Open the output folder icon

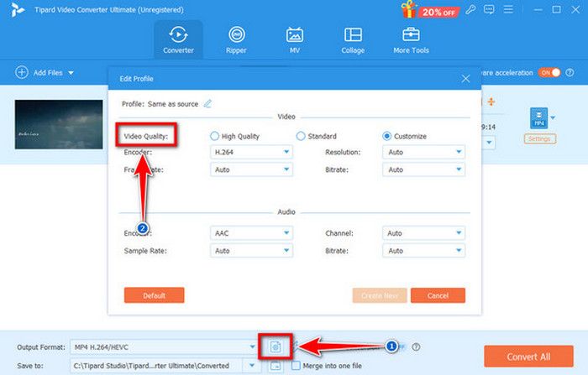[276, 366]
